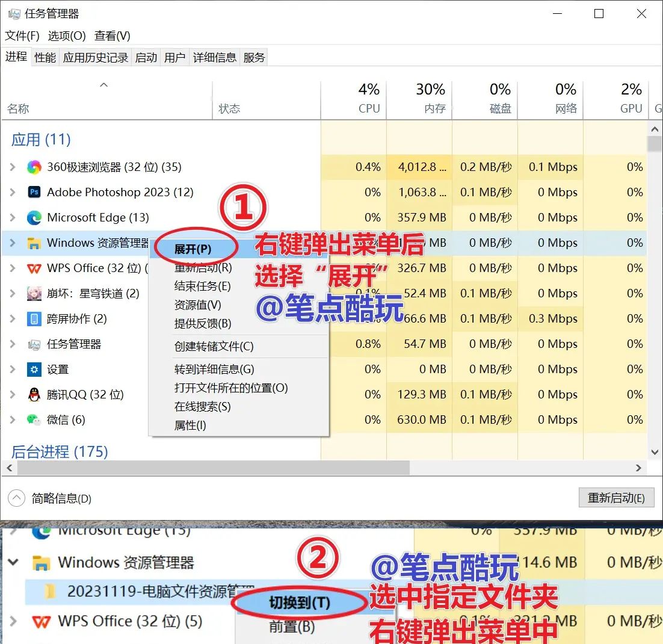
Task: Click the 360极速浏览器 app icon
Action: coord(34,167)
